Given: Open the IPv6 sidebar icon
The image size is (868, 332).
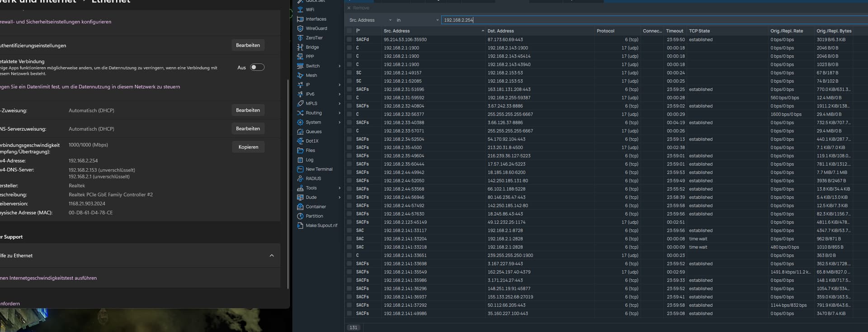Looking at the screenshot, I should tap(300, 94).
